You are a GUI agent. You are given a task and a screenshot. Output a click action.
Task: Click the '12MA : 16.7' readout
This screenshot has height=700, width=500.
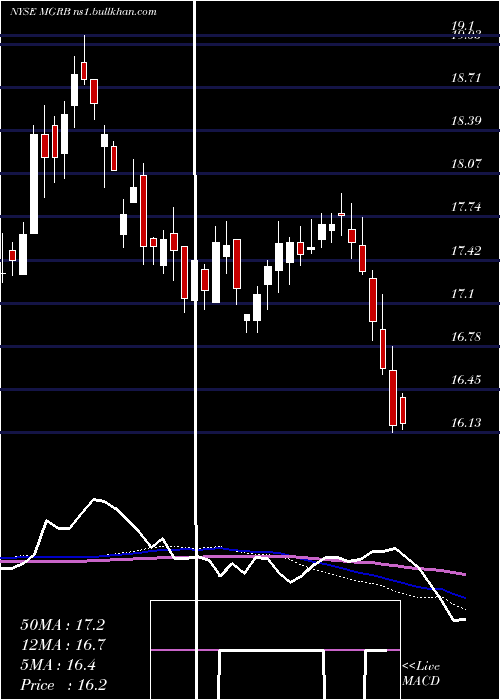coord(62,645)
